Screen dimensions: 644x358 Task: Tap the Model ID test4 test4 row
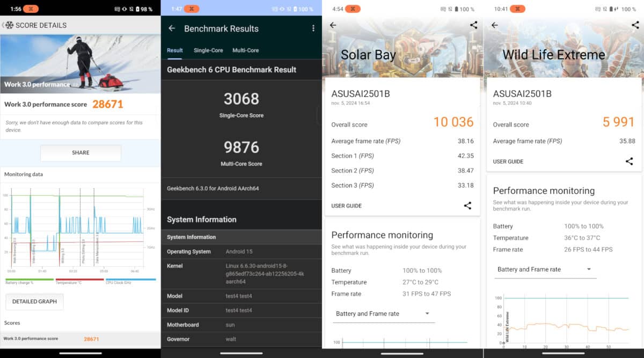[241, 310]
